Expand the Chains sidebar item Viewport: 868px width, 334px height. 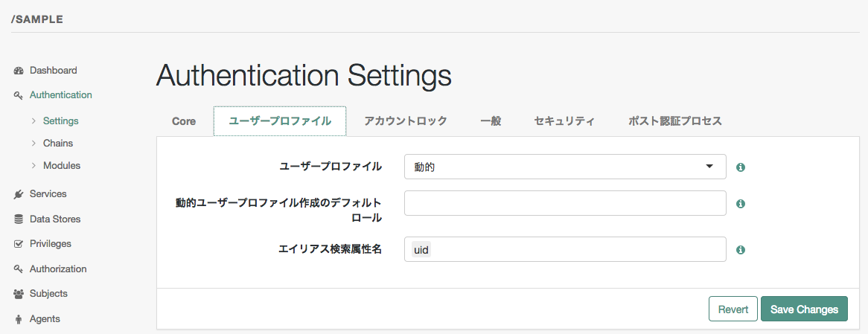(57, 143)
